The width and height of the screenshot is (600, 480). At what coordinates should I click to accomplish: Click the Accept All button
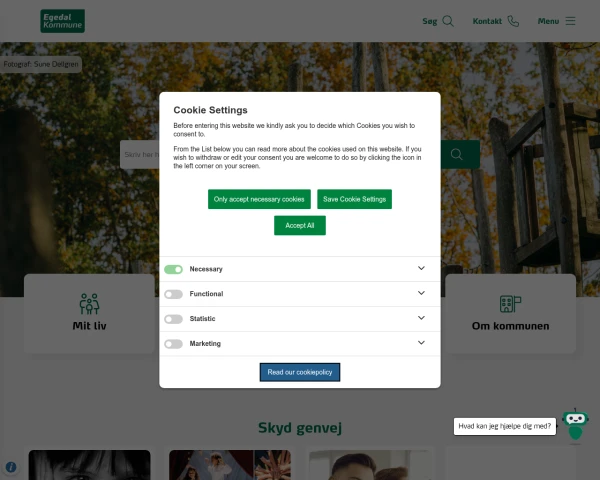pyautogui.click(x=300, y=225)
